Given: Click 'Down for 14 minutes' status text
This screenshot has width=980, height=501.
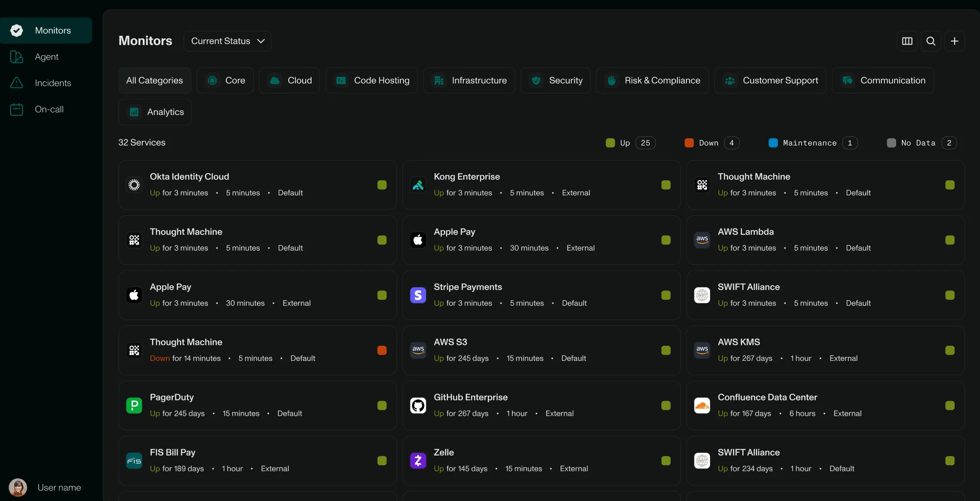Looking at the screenshot, I should pos(185,358).
